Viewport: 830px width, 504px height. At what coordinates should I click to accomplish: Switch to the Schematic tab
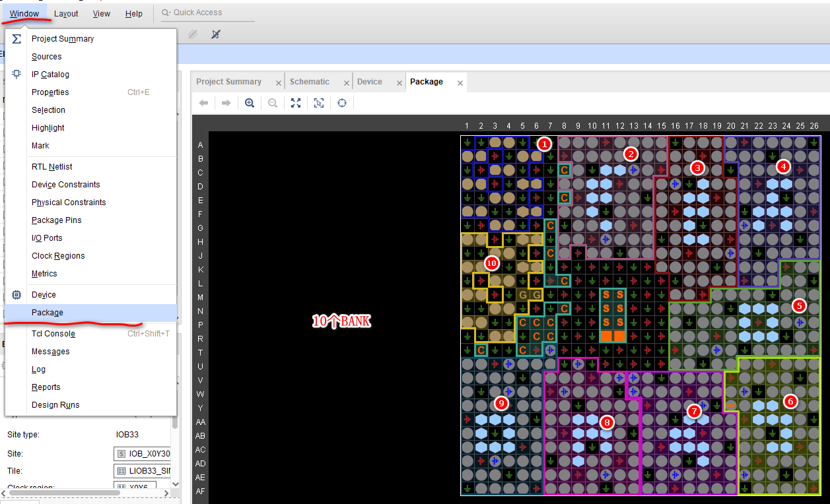tap(310, 82)
